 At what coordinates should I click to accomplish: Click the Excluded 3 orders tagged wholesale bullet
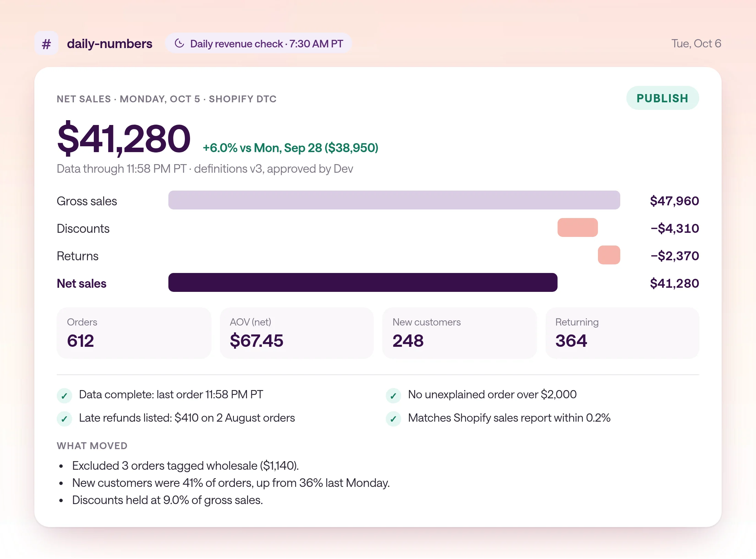tap(186, 466)
